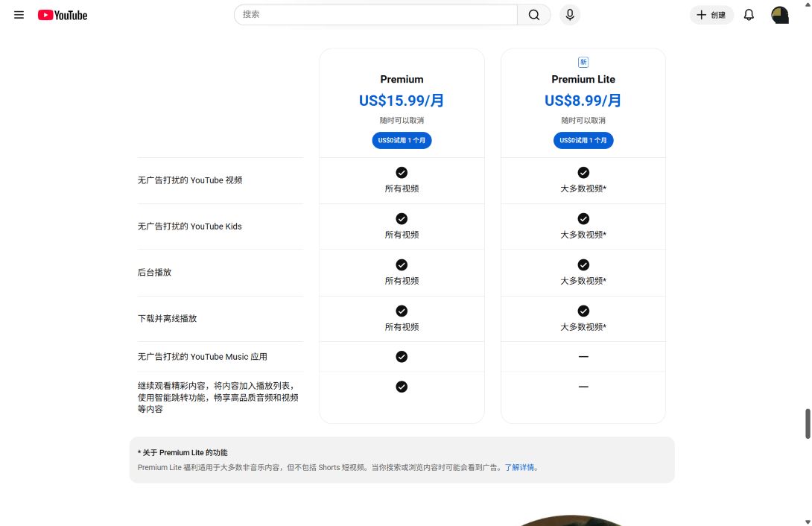Click Premium Lite checkmark for 后台播放
Screen dimensions: 812x526
pyautogui.click(x=583, y=264)
